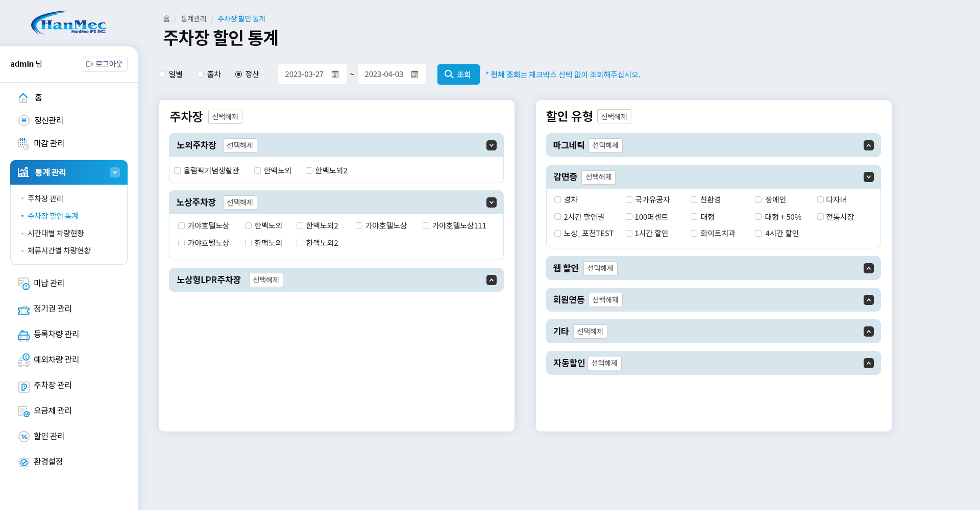The width and height of the screenshot is (980, 510).
Task: Open the start date calendar icon
Action: tap(335, 74)
